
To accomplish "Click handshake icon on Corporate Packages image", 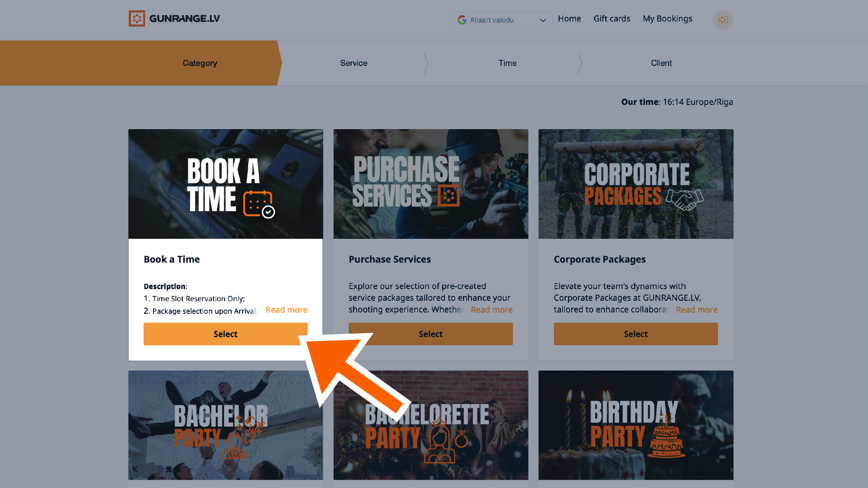I will [685, 199].
